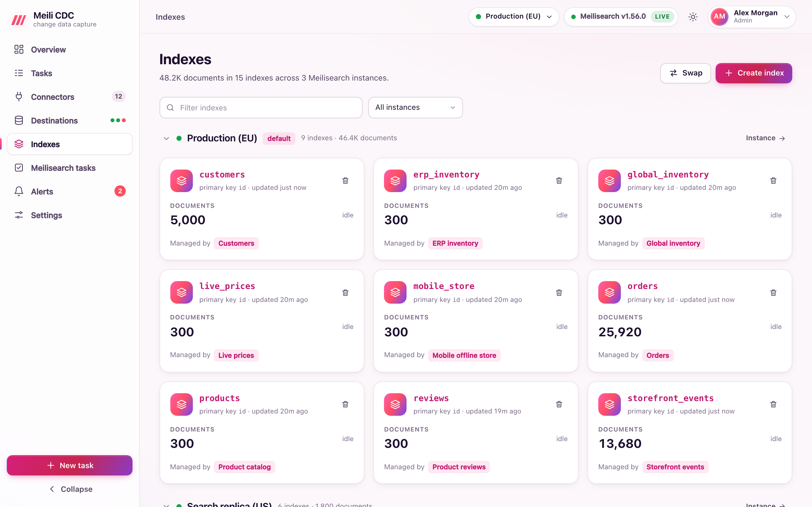812x507 pixels.
Task: Collapse the Production (EU) instance group
Action: pyautogui.click(x=166, y=138)
